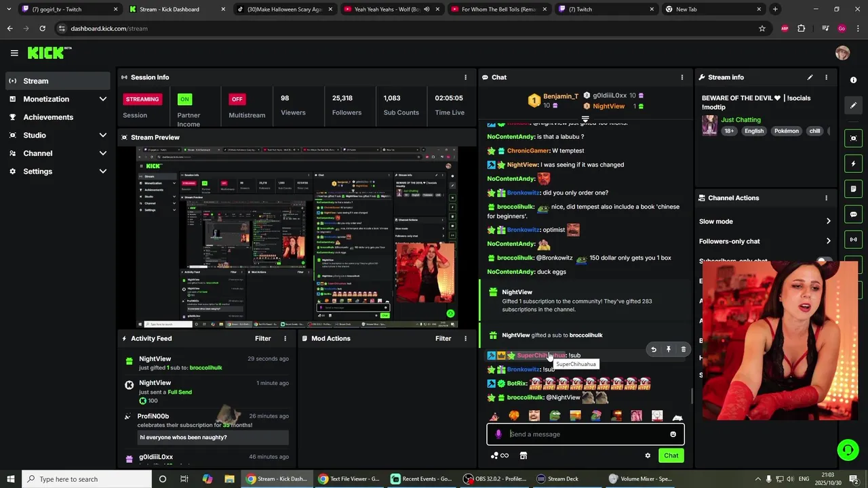This screenshot has width=868, height=488.
Task: Edit stream info with pencil icon
Action: point(810,77)
